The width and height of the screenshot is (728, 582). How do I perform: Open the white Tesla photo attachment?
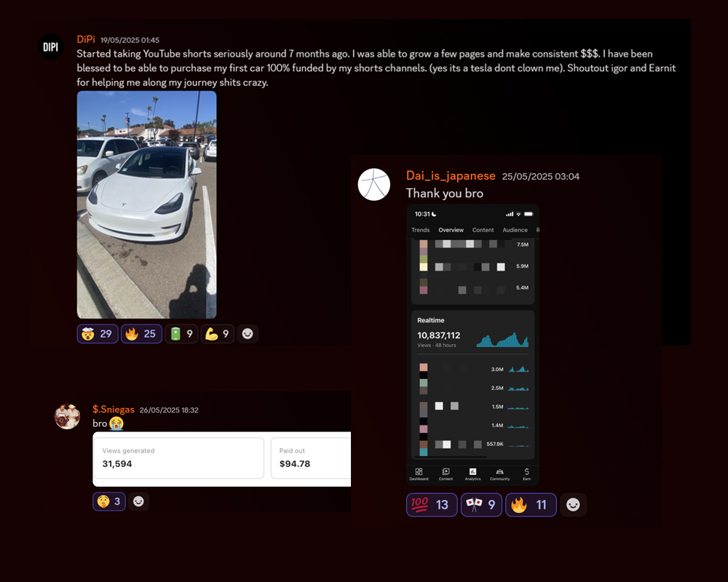click(x=146, y=204)
